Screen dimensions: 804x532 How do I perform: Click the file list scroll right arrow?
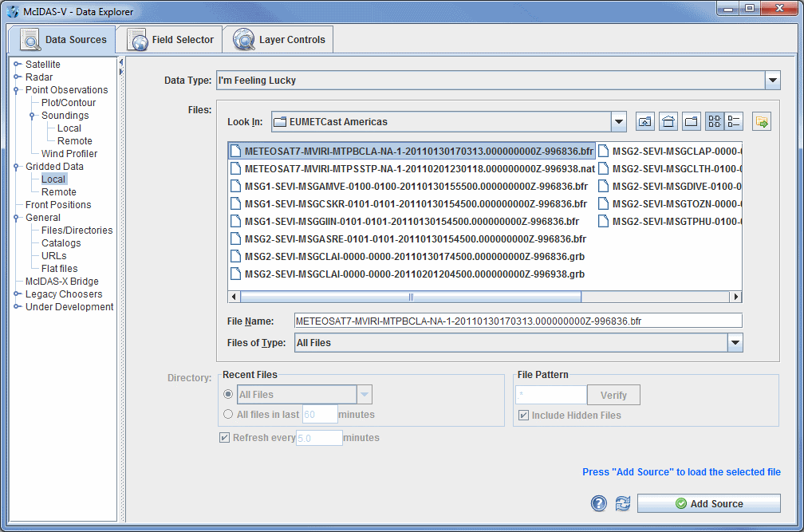tap(735, 297)
